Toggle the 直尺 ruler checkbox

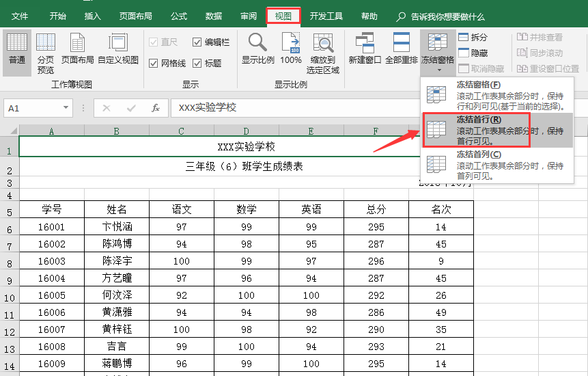pos(153,42)
